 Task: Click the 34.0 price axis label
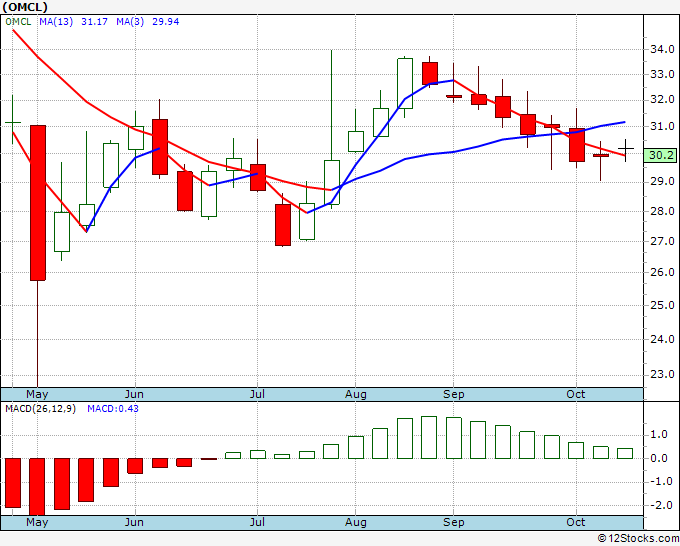pyautogui.click(x=662, y=49)
